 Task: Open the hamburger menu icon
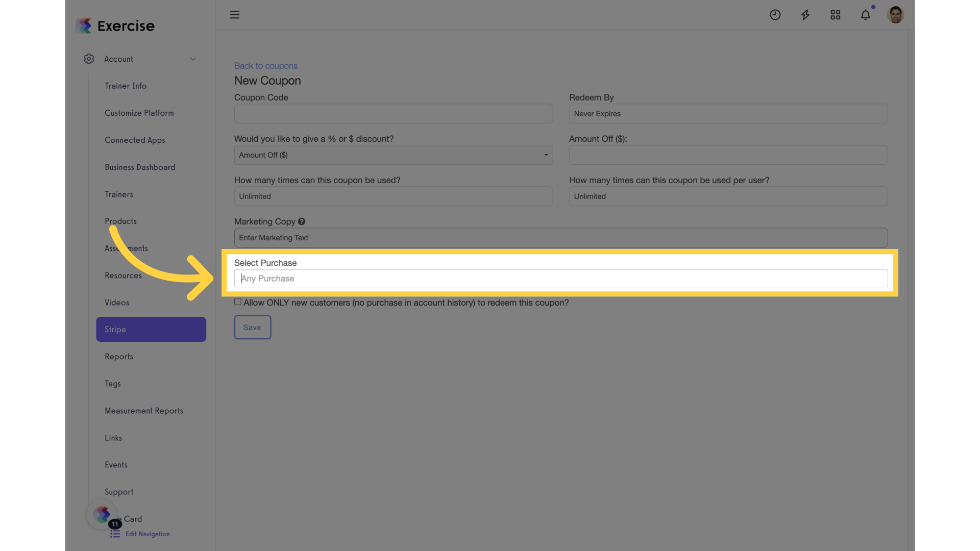pos(234,15)
